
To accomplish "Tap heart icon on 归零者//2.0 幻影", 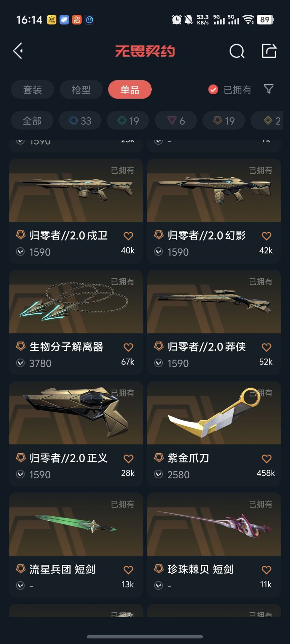I will [267, 236].
